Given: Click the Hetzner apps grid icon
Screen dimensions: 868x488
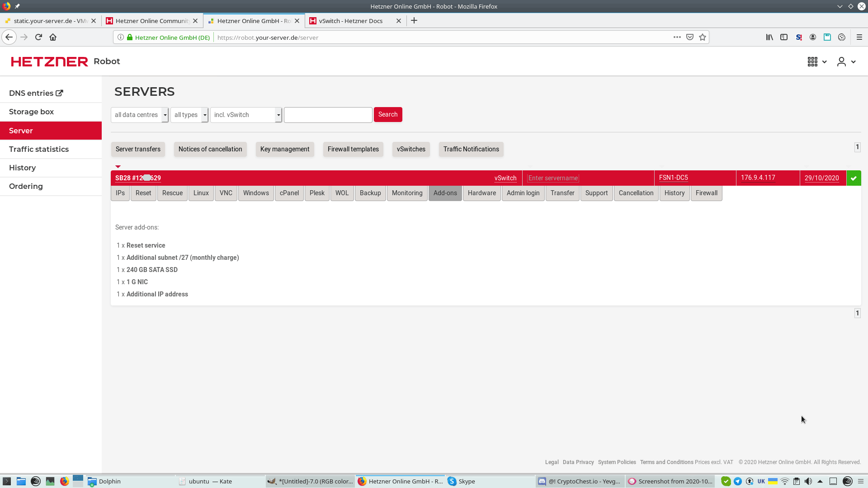Looking at the screenshot, I should click(812, 61).
